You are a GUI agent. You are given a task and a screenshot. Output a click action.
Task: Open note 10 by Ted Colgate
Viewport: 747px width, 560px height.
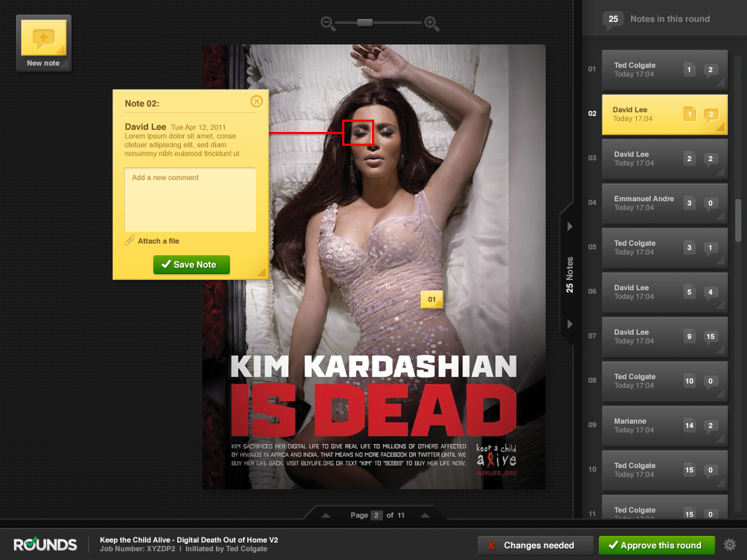click(665, 470)
